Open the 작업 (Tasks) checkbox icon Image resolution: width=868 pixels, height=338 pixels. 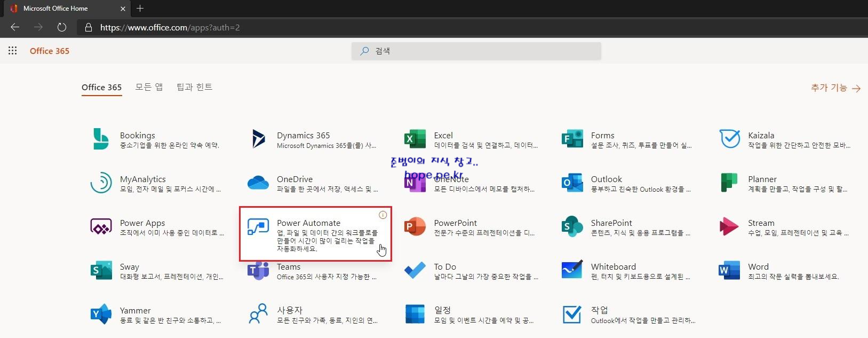572,315
